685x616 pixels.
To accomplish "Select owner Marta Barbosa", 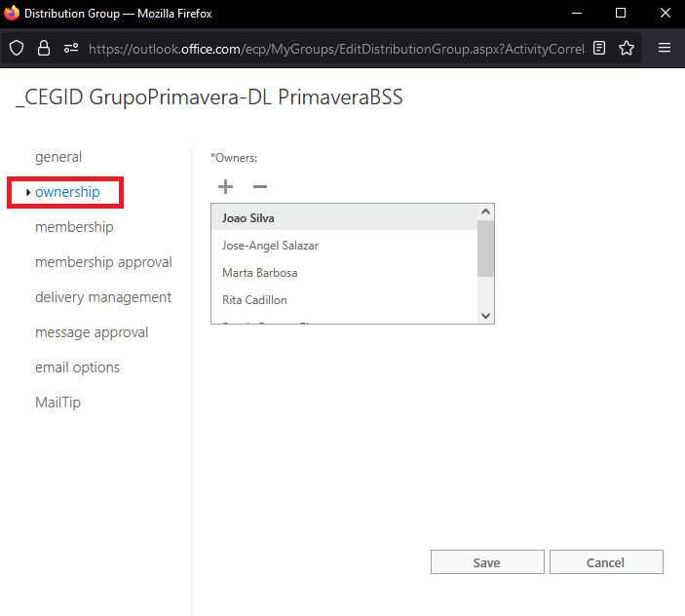I will tap(344, 273).
